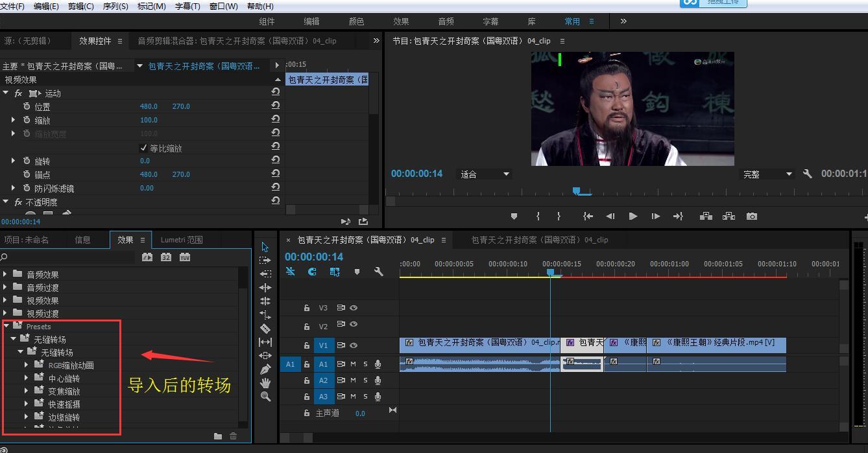Filter 32-bit color effects
This screenshot has height=453, width=868.
click(166, 257)
